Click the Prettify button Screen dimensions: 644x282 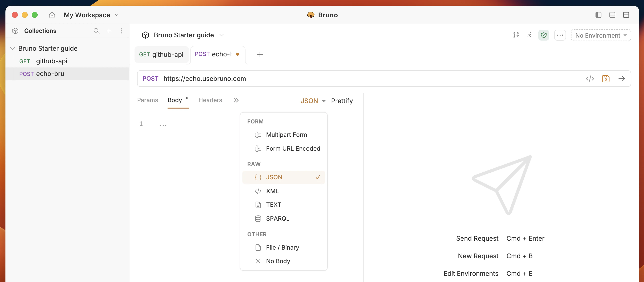tap(342, 101)
